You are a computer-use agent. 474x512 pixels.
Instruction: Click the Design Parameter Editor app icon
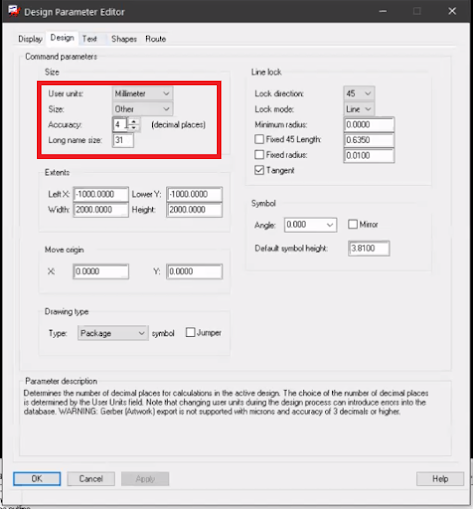[14, 12]
